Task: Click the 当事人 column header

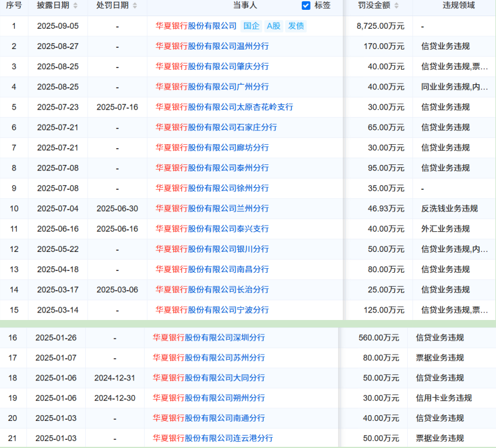Action: click(x=245, y=5)
